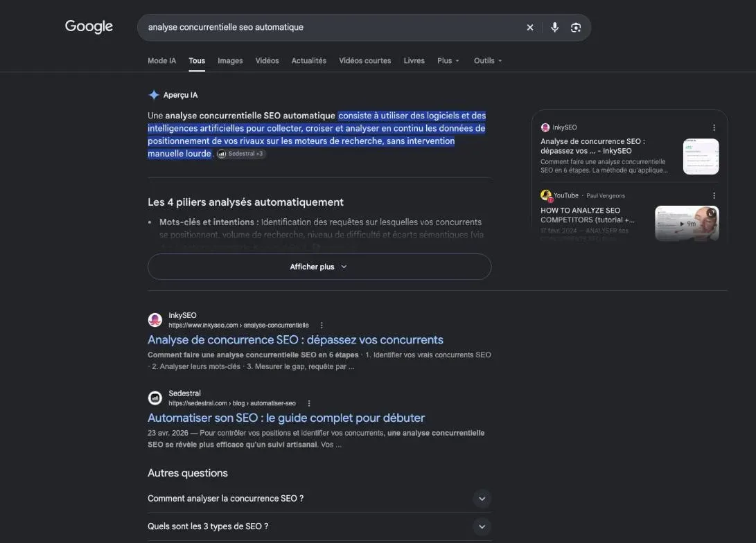The image size is (756, 543).
Task: Expand Quels sont les 3 types de SEO
Action: coord(319,526)
